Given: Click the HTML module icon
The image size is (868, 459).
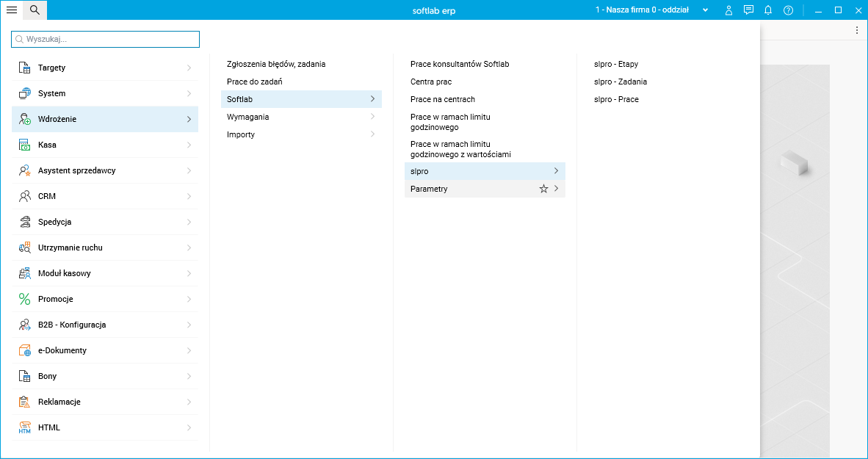Looking at the screenshot, I should pyautogui.click(x=24, y=427).
